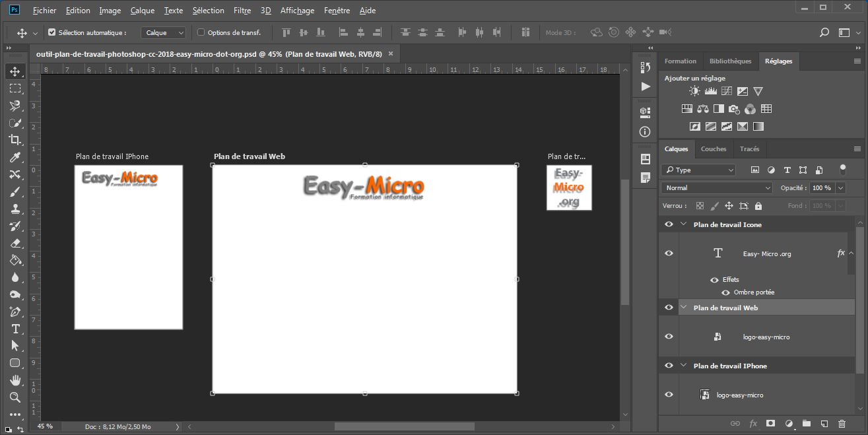Hide the Plan de travail Icone artboard

tap(669, 224)
